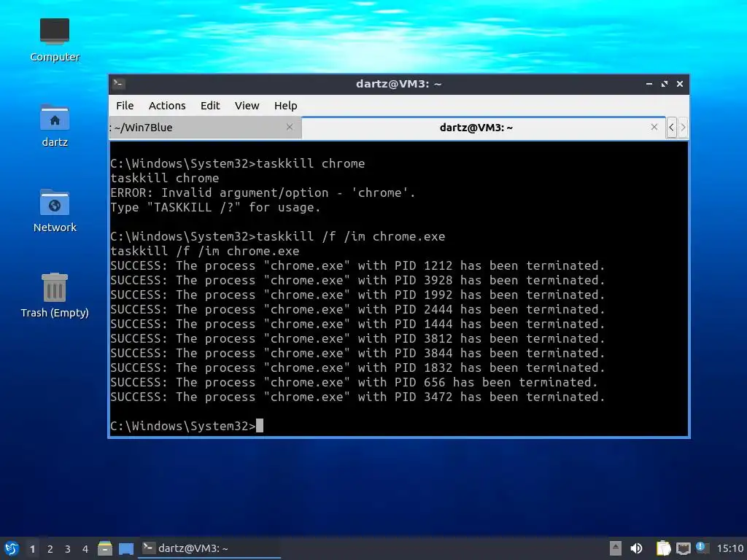Click the line with PID 3472
The width and height of the screenshot is (747, 560).
coord(357,397)
